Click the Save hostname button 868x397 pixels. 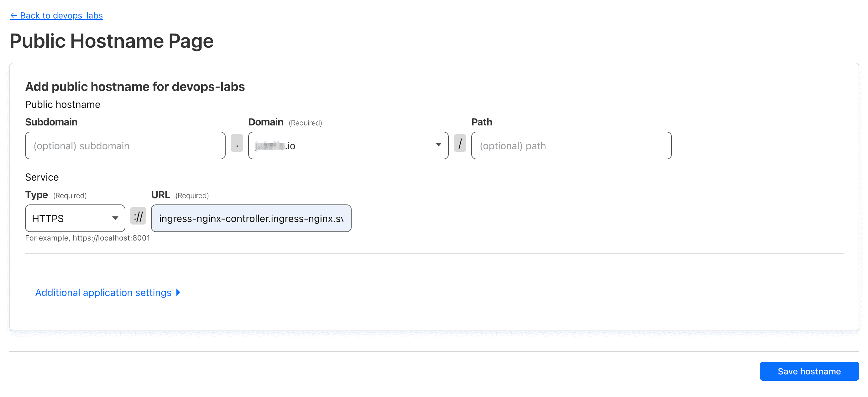(809, 371)
